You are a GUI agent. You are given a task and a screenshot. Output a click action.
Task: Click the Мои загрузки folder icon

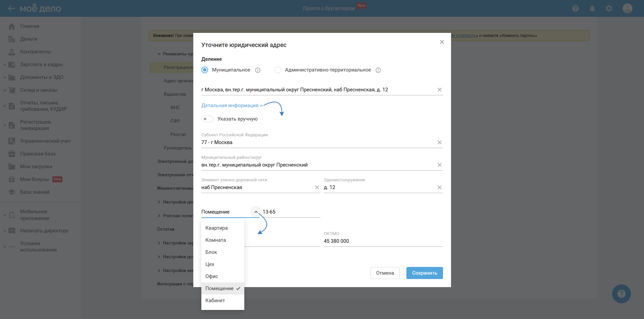pyautogui.click(x=12, y=167)
